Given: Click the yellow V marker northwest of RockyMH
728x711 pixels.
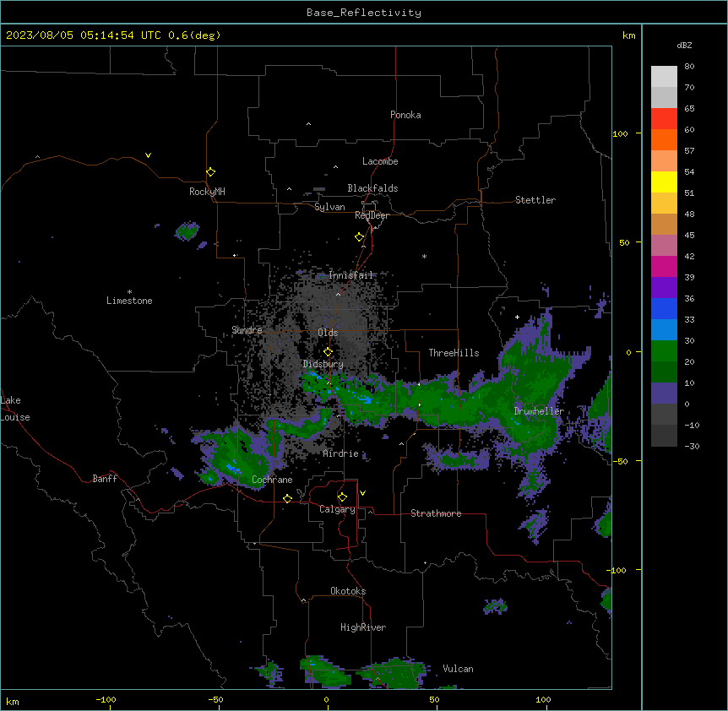Looking at the screenshot, I should [x=148, y=155].
